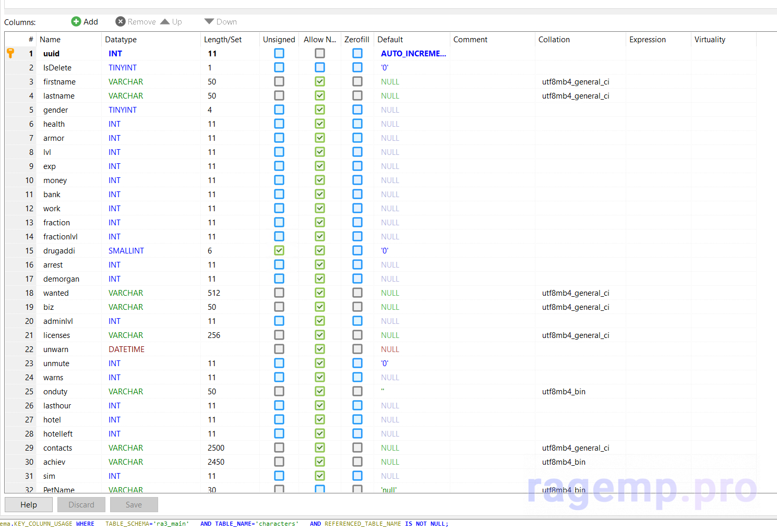777x532 pixels.
Task: Select the column name 'arrest'
Action: point(53,264)
